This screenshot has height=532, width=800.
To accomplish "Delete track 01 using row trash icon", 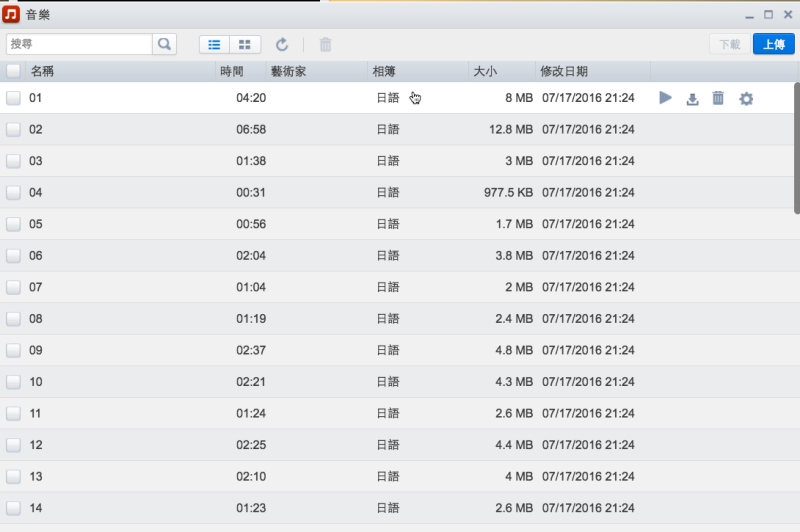I will pos(718,98).
